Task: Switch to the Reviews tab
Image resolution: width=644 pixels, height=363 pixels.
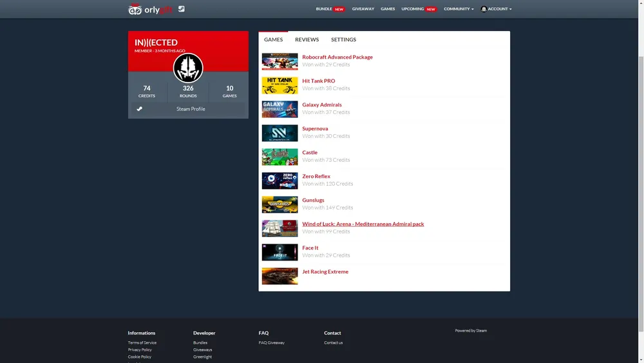Action: point(307,40)
